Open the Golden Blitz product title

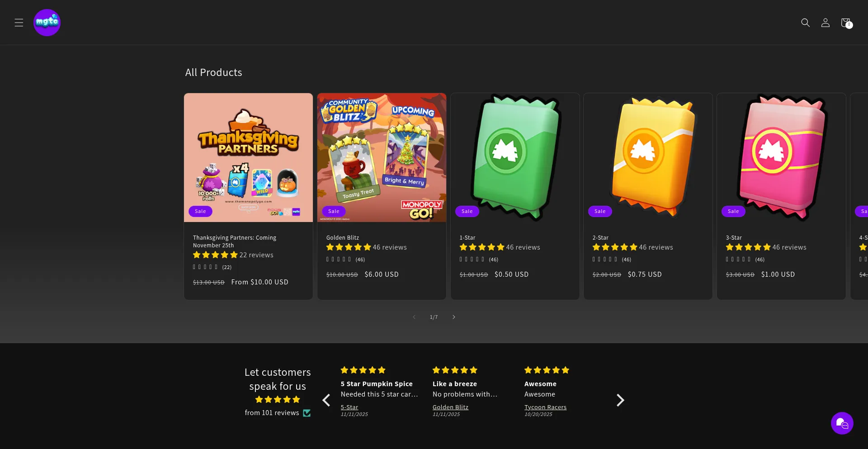[343, 238]
